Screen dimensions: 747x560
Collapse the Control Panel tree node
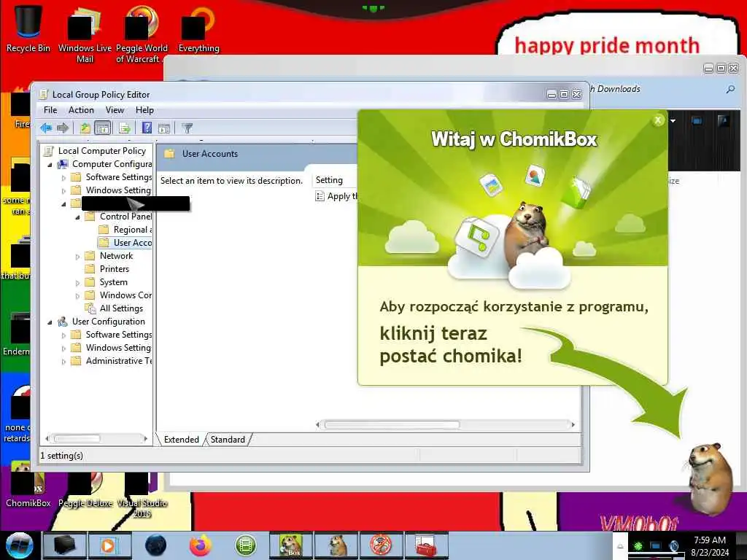coord(77,217)
